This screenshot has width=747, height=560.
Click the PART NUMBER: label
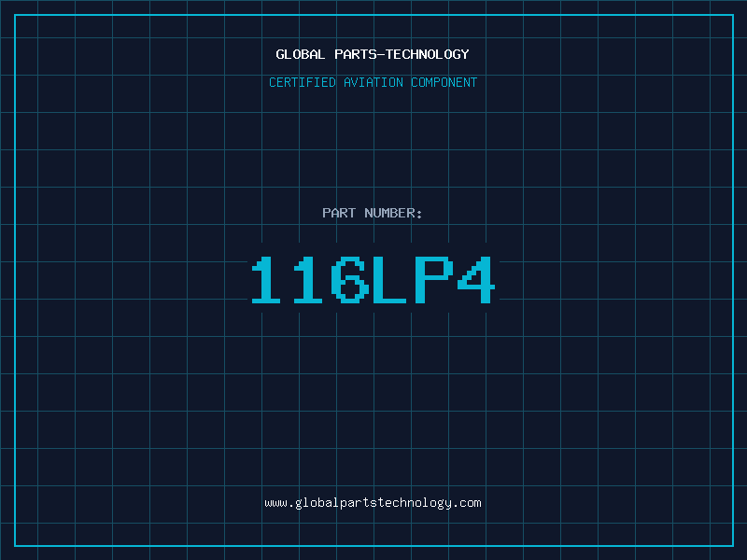(372, 213)
